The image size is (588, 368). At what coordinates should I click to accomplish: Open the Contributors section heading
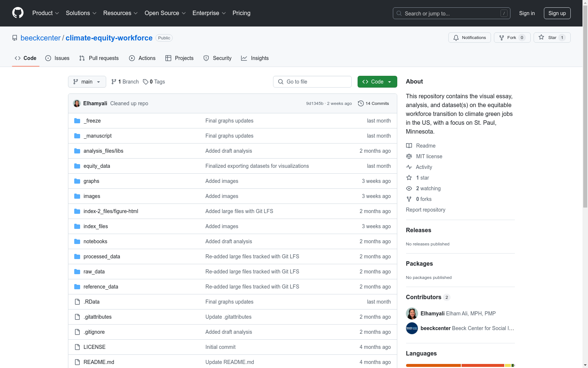pos(423,297)
